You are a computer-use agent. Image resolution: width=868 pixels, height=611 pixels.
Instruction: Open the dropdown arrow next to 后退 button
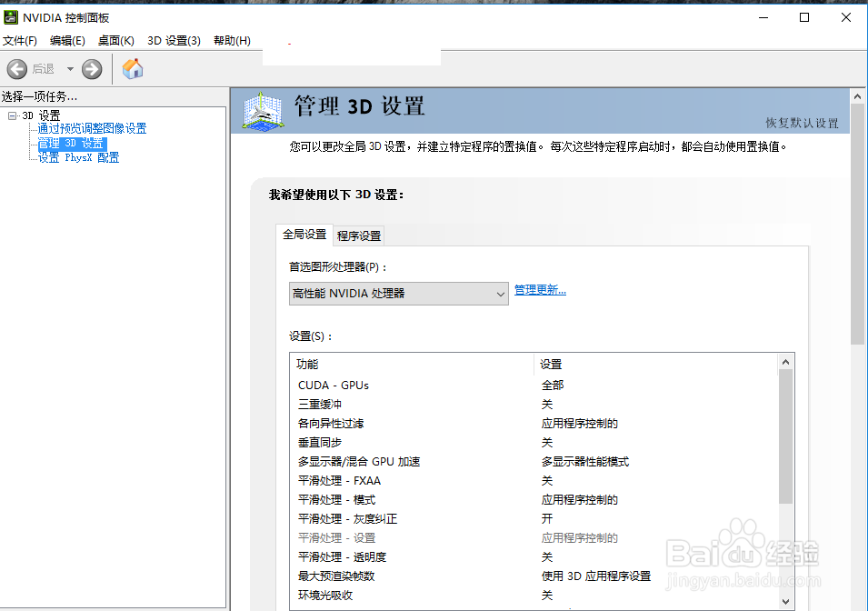click(70, 68)
